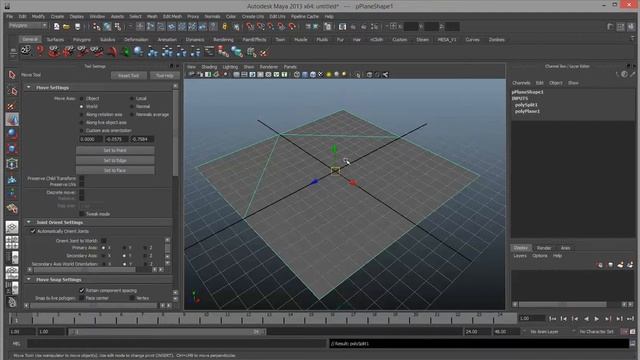Open the No Character Set dropdown
The height and width of the screenshot is (360, 640).
[x=596, y=332]
